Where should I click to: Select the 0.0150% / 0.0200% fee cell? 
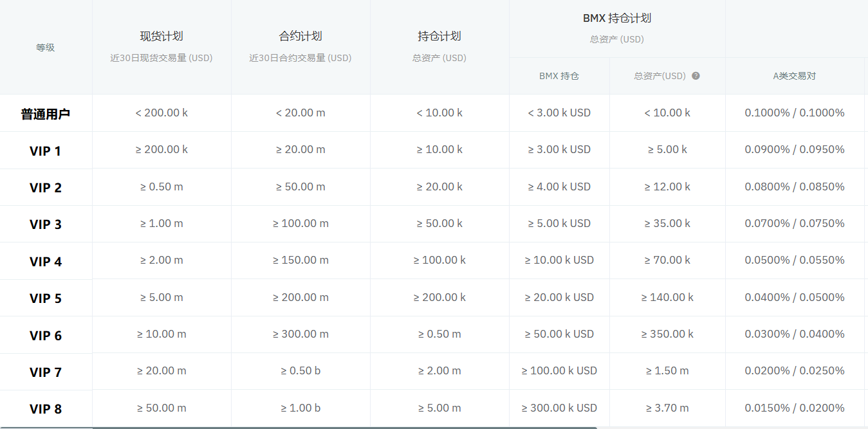(795, 408)
